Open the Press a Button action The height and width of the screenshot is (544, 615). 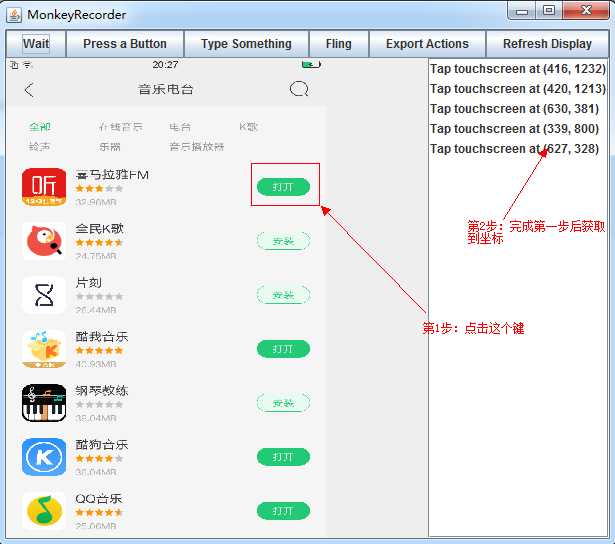click(x=125, y=44)
